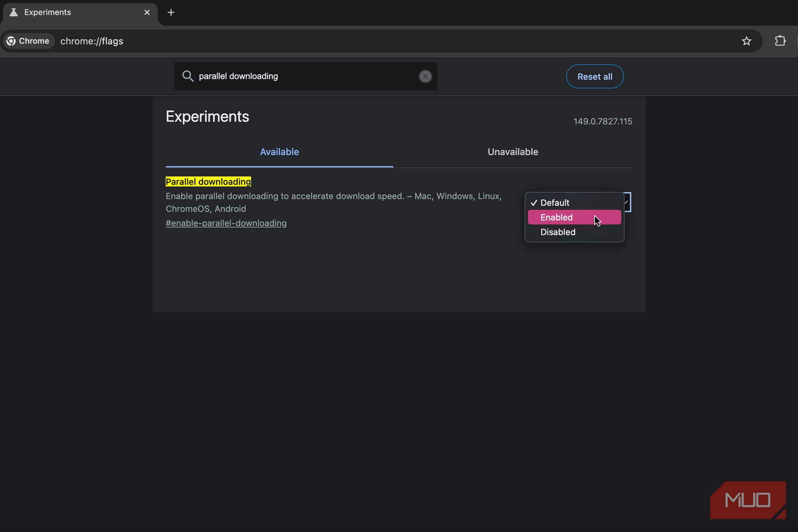Switch to the Unavailable tab

coord(513,152)
